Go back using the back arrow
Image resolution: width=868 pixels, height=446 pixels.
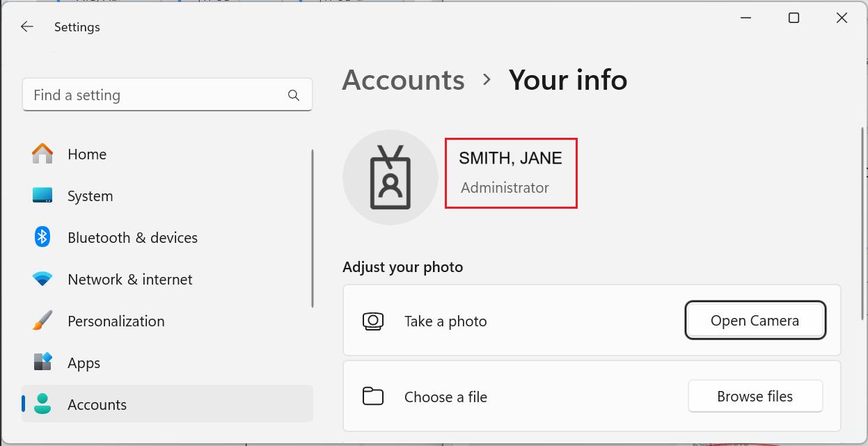pos(27,27)
